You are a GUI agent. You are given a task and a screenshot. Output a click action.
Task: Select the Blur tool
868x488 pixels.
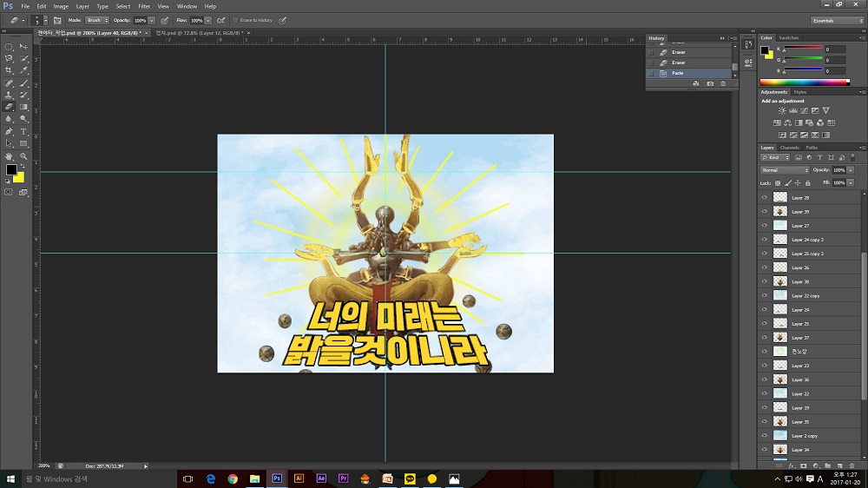[9, 119]
